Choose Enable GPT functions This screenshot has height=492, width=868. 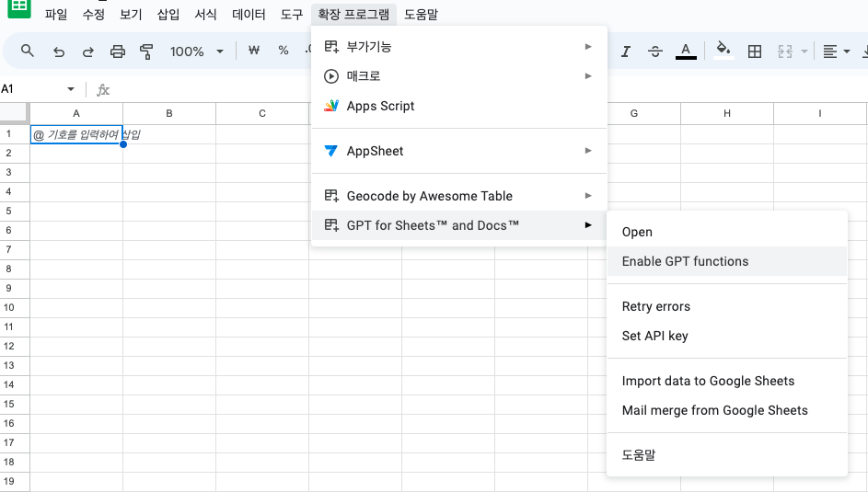click(x=727, y=261)
